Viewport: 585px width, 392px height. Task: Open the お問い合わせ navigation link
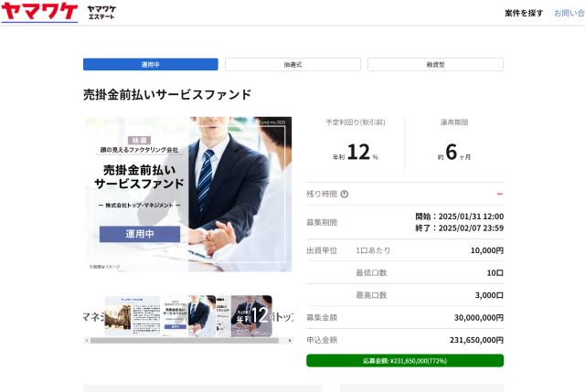tap(569, 13)
